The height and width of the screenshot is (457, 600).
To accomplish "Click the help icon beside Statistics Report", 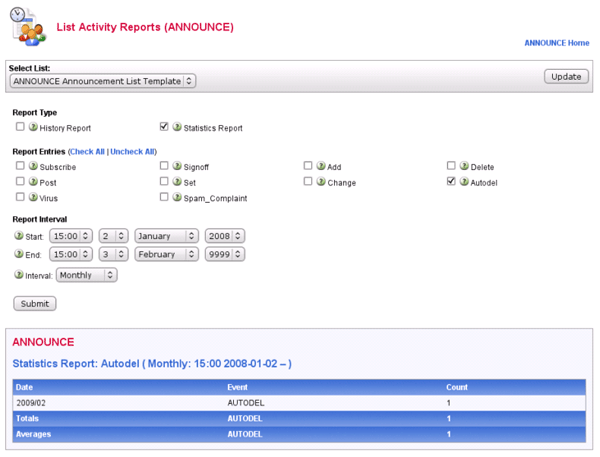I will tap(177, 128).
